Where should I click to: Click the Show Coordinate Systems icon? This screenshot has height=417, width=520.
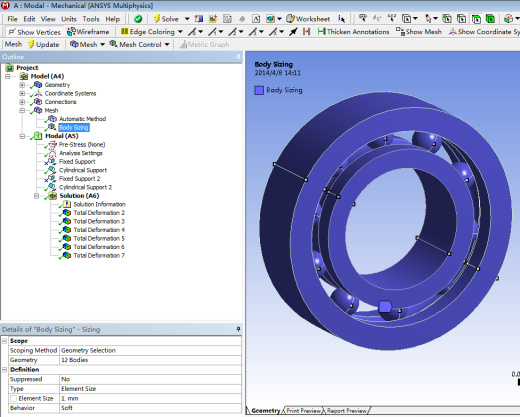[452, 32]
